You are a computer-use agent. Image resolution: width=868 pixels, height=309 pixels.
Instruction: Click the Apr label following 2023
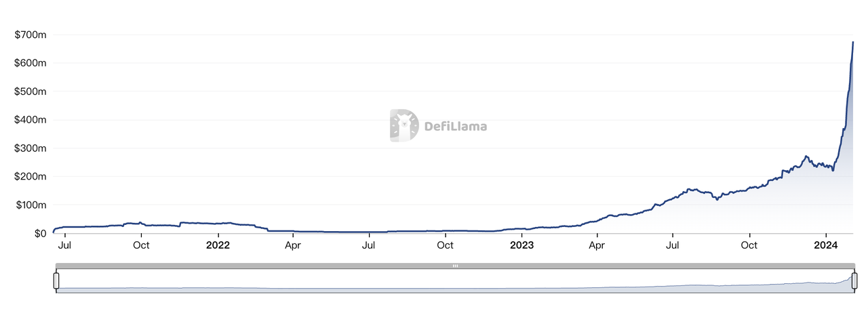point(597,245)
